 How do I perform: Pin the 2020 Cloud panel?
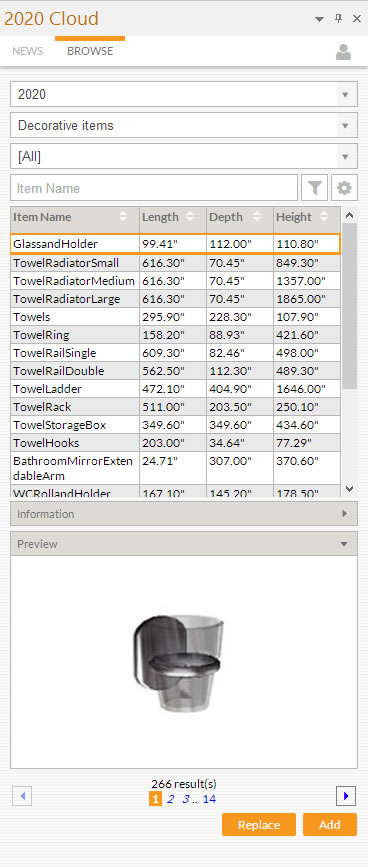click(x=339, y=19)
